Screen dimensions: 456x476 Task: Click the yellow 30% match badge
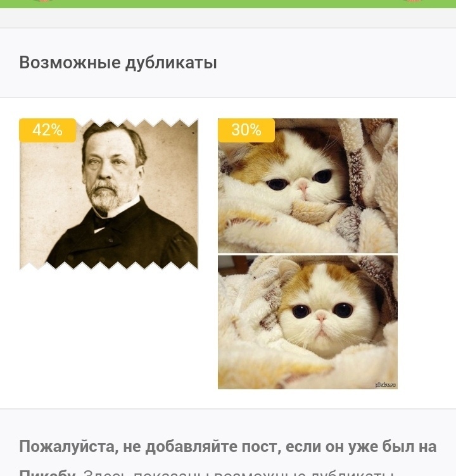coord(246,130)
